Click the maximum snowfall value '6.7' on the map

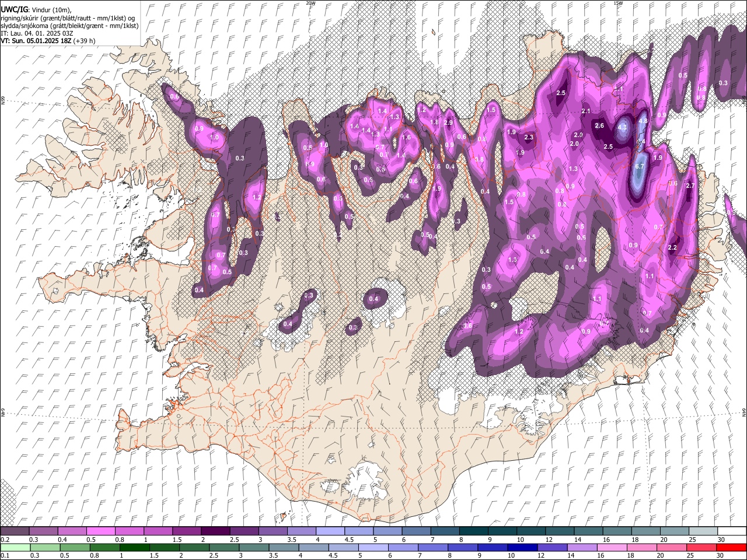639,166
